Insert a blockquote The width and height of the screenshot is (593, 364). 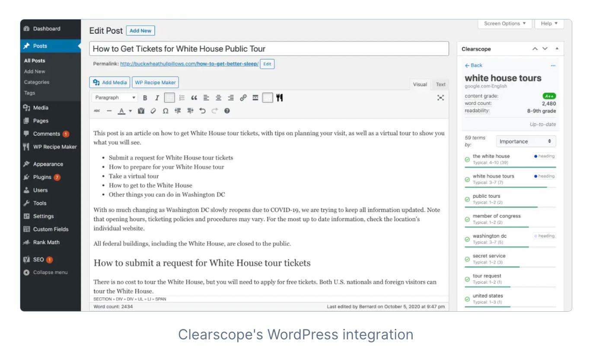(x=194, y=98)
